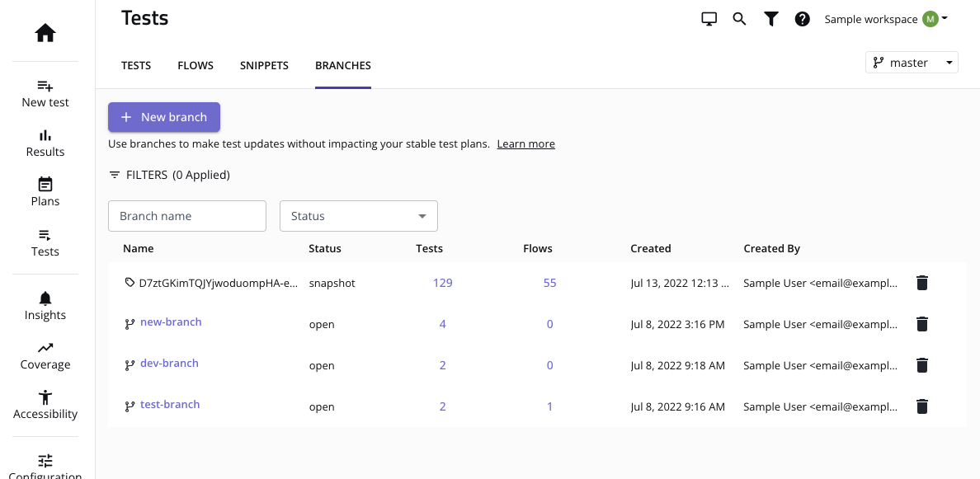980x479 pixels.
Task: Open Coverage trend icon
Action: [x=45, y=348]
